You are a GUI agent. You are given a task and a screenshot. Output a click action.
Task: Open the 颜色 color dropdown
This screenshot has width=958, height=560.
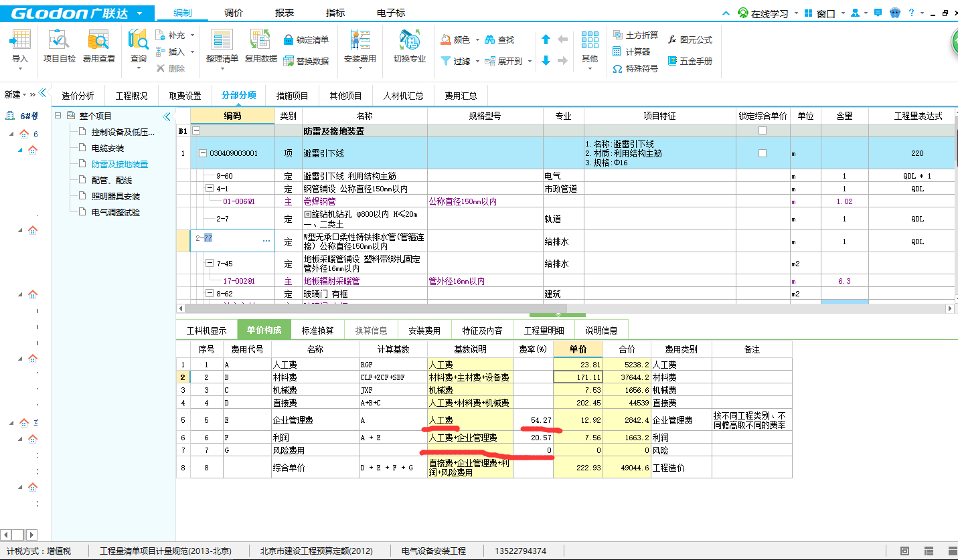477,40
